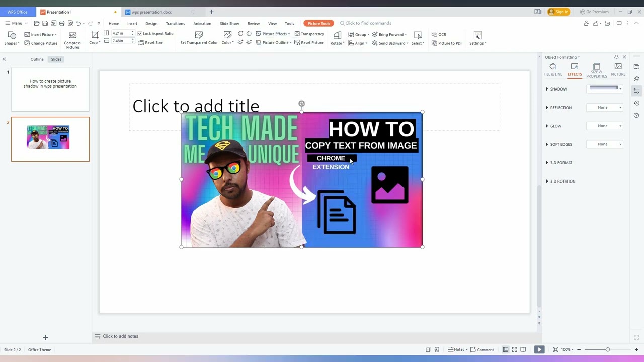The image size is (644, 362).
Task: Adjust the zoom slider
Action: tap(607, 349)
